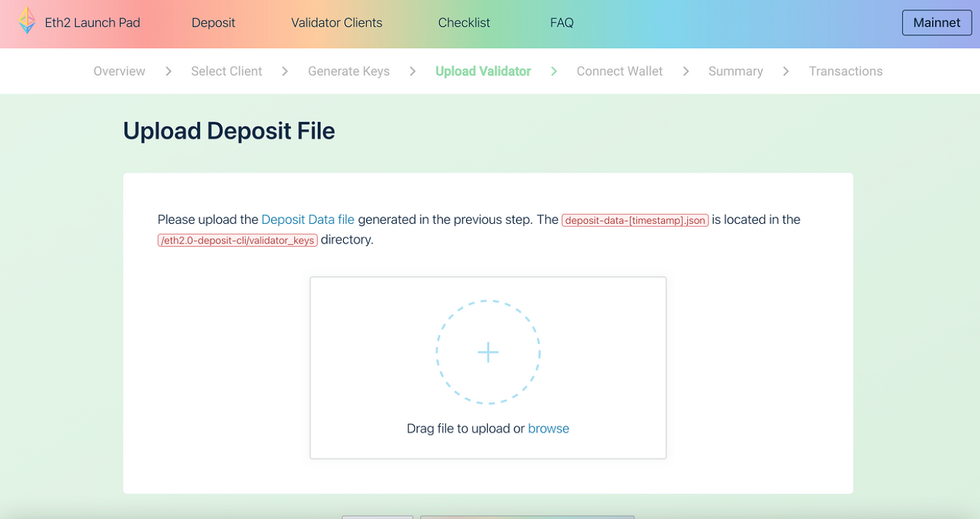Image resolution: width=980 pixels, height=519 pixels.
Task: Jump to the Connect Wallet step
Action: (619, 71)
